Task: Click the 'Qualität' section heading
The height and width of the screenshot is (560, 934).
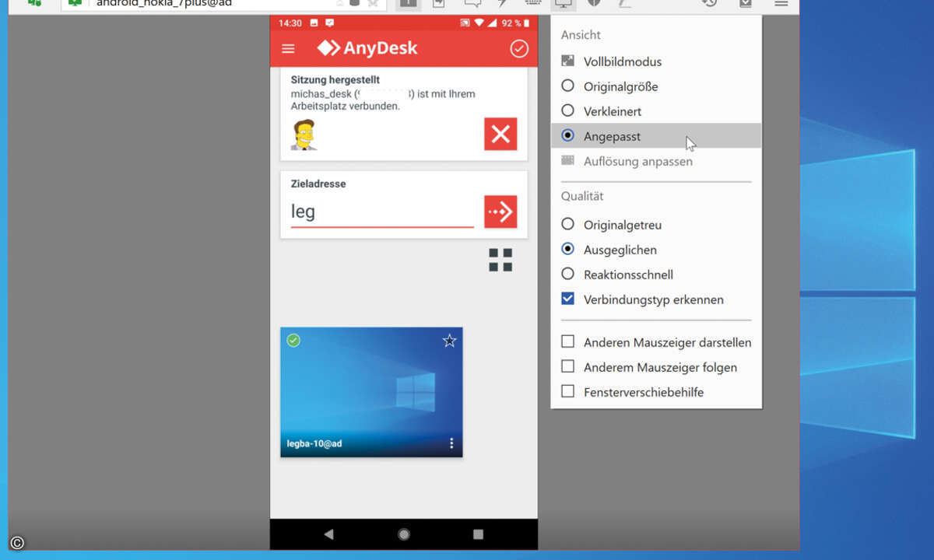Action: [x=582, y=197]
